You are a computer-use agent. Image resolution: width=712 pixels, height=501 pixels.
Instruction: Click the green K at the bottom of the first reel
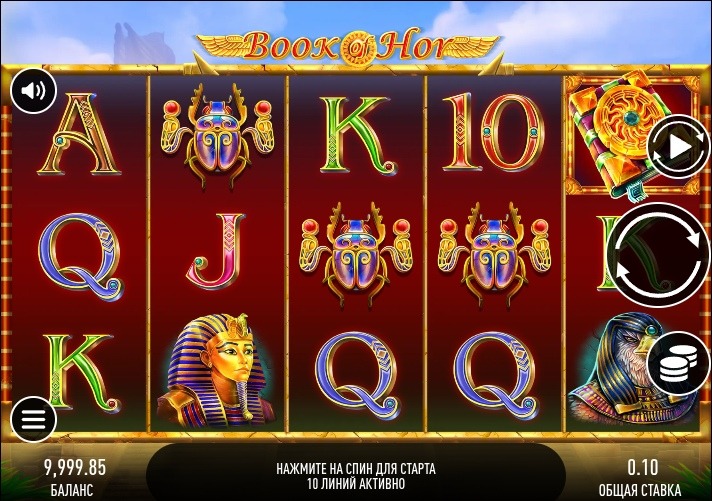(81, 373)
